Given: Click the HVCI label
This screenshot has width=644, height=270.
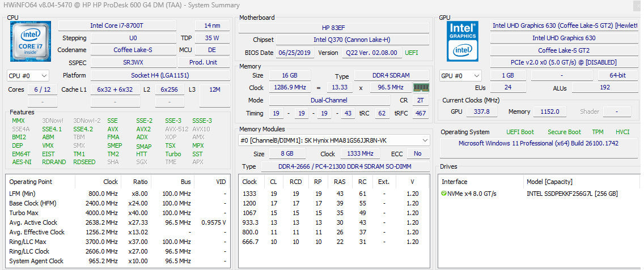Looking at the screenshot, I should pos(622,132).
